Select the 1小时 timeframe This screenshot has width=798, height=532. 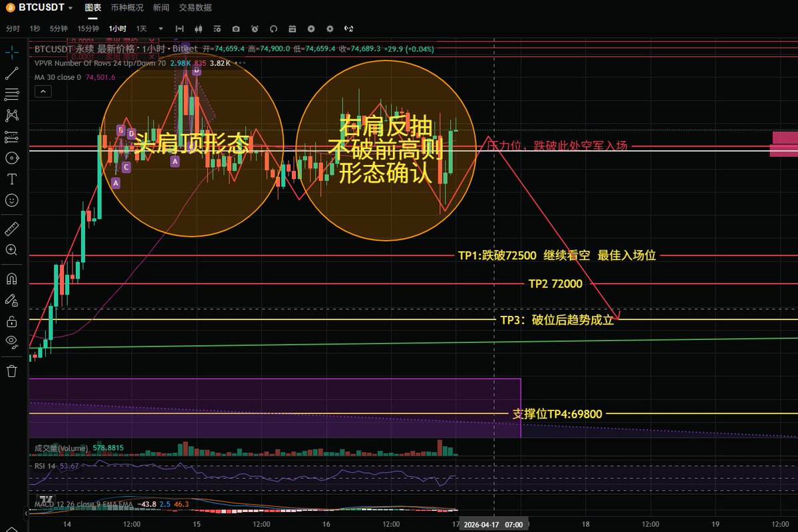pyautogui.click(x=118, y=29)
